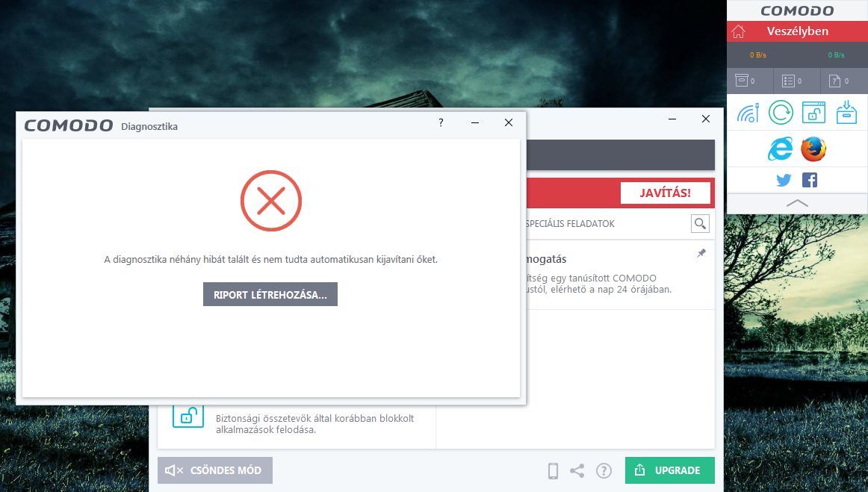Click the Upgrade button
Screen dimensions: 868x492
670,470
